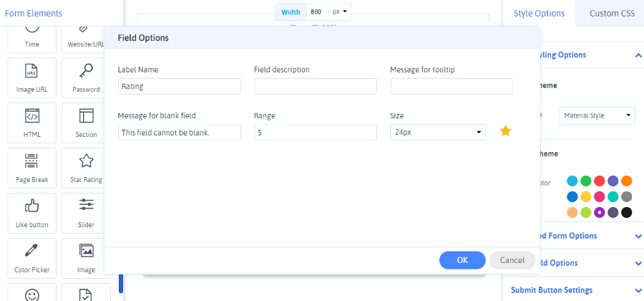Insert a Password field element
644x301 pixels.
click(x=84, y=77)
